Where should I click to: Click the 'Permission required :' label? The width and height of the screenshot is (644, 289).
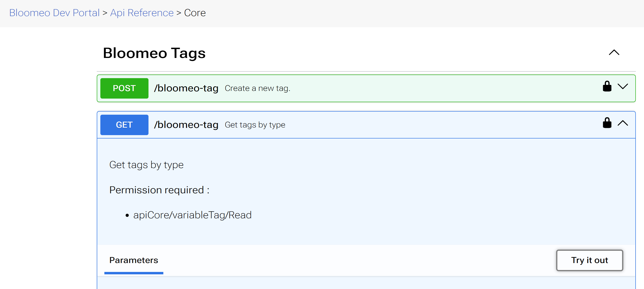[x=159, y=190]
